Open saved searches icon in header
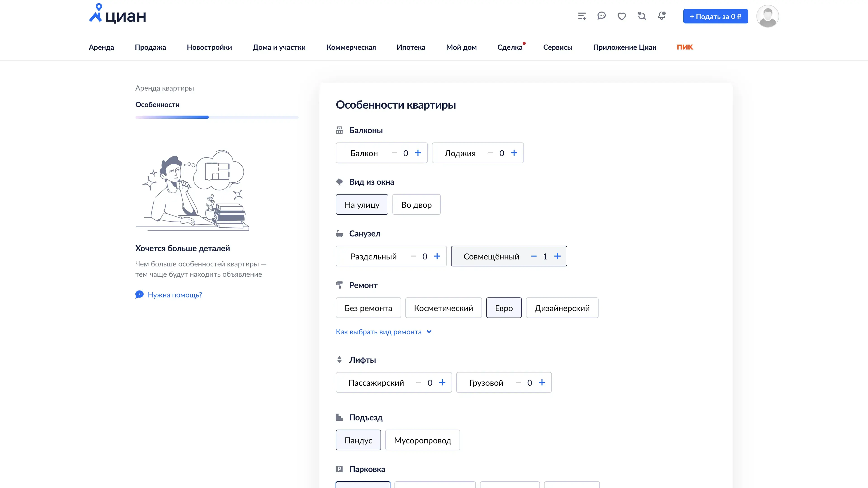 (x=642, y=16)
